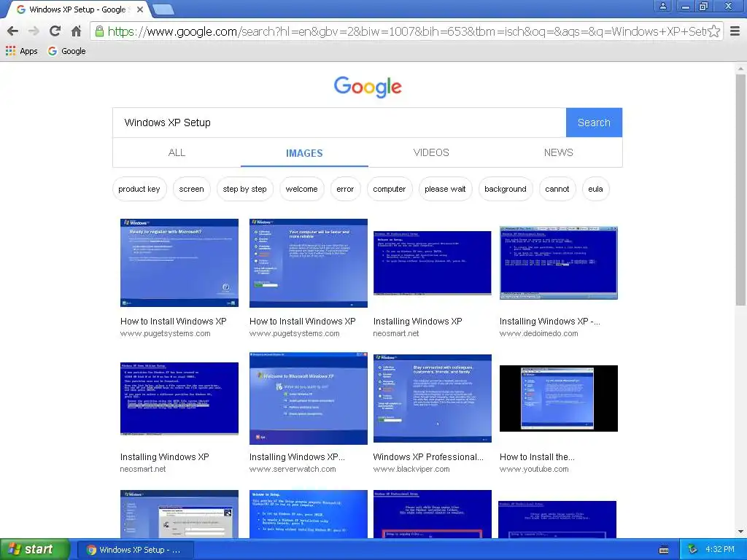Click the www.serverwatch.com source text
747x560 pixels.
293,469
